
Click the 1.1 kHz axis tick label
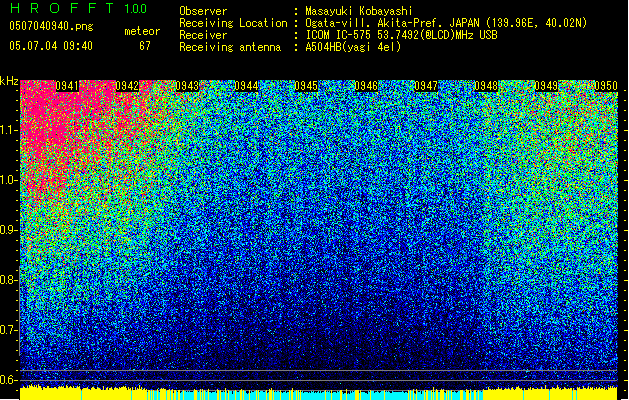(8, 130)
